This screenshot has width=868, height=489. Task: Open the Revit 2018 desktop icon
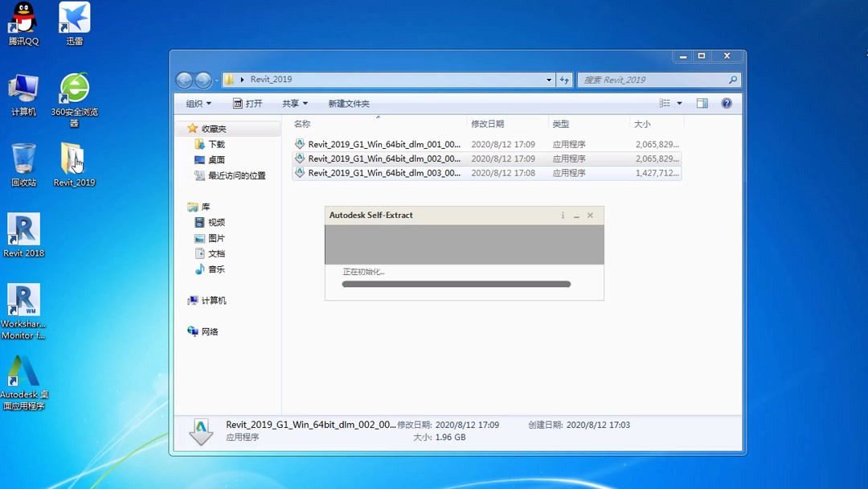click(23, 233)
